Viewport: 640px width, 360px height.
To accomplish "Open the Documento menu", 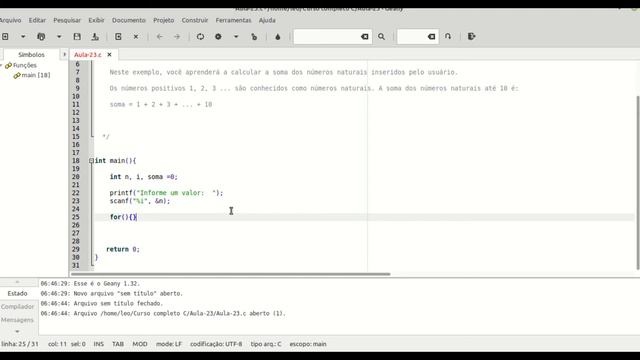I will (129, 20).
